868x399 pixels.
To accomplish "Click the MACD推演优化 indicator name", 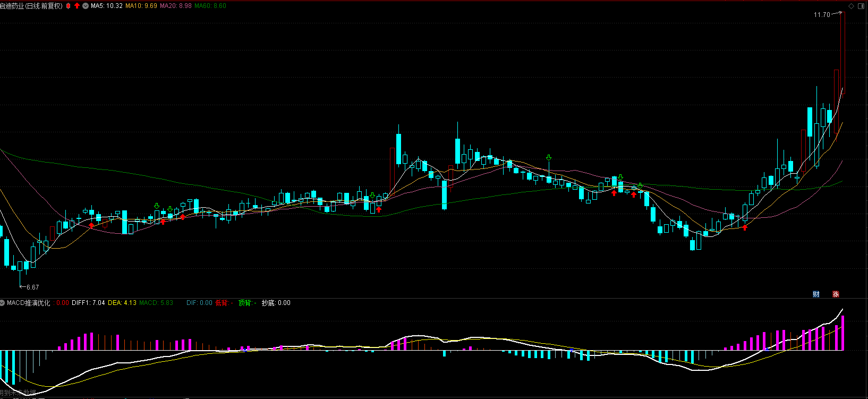I will pyautogui.click(x=29, y=303).
